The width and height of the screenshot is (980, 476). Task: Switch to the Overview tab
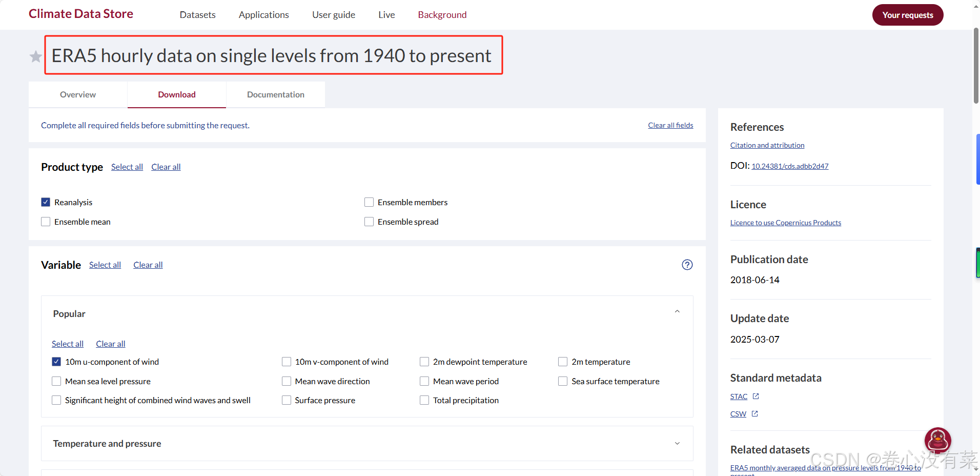[x=78, y=94]
